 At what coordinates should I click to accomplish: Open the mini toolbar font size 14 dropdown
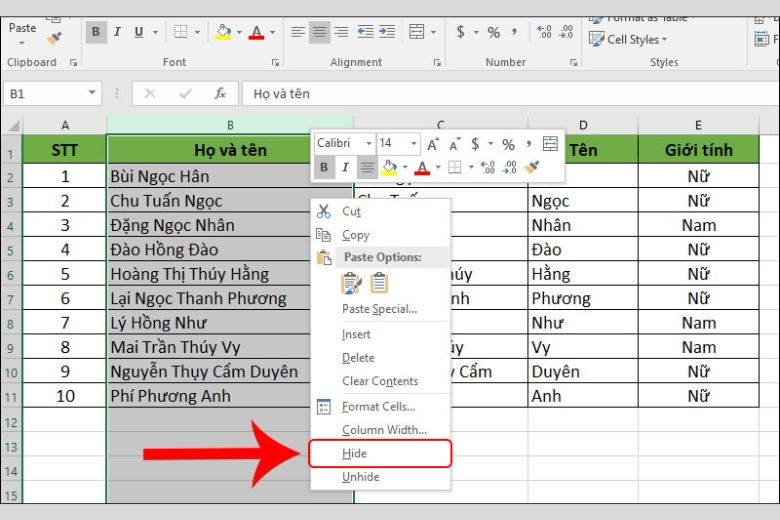click(413, 143)
